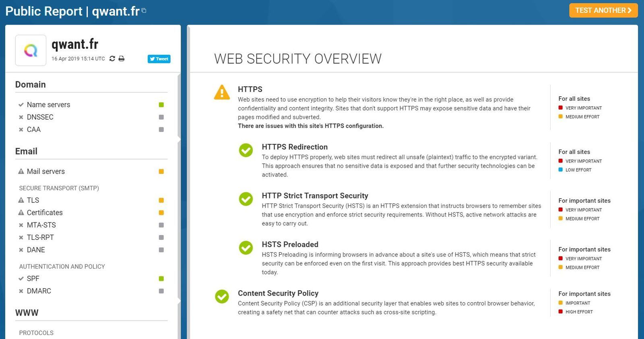Screen dimensions: 644x339
Task: Click the Tweet button
Action: 159,59
